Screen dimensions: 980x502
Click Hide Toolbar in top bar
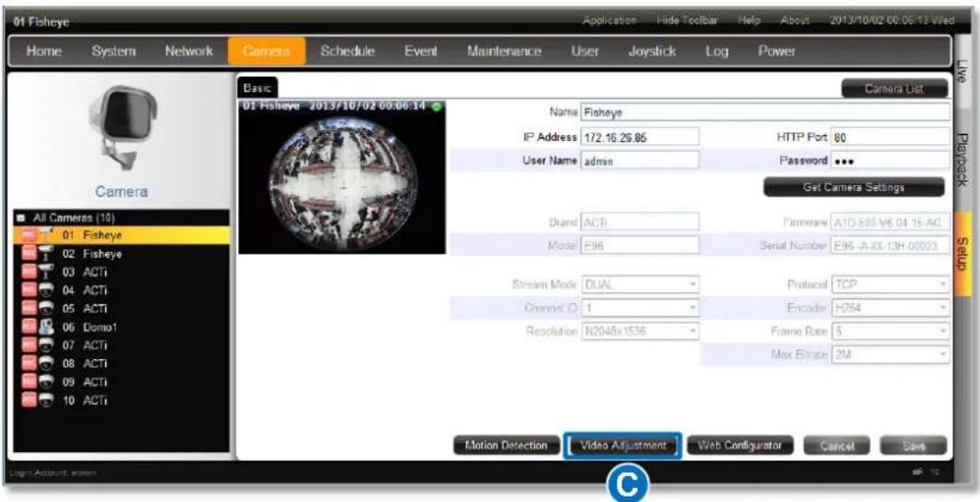[685, 21]
